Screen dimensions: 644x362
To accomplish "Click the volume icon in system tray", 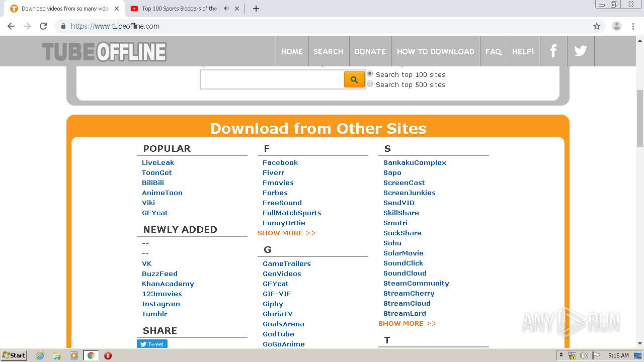I will tap(584, 355).
